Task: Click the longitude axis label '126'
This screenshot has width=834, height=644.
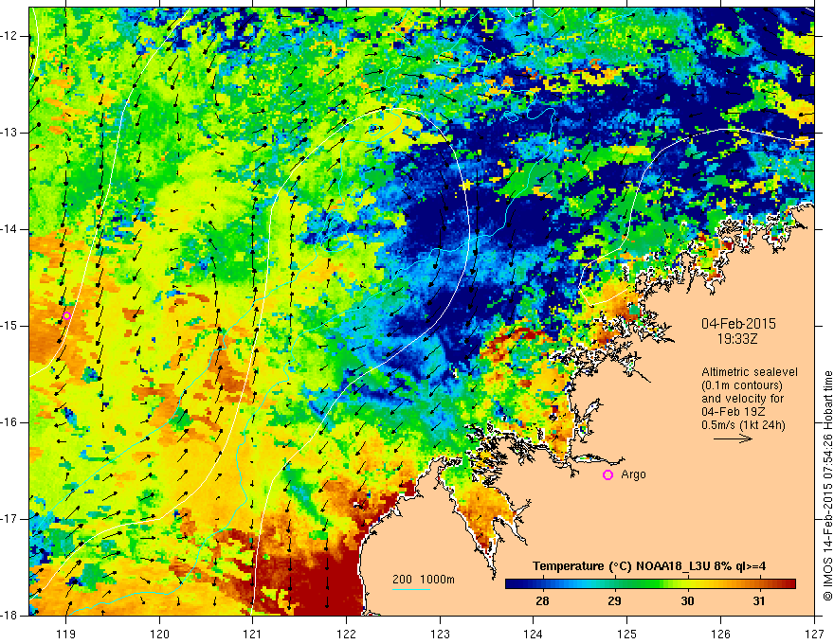Action: (720, 634)
